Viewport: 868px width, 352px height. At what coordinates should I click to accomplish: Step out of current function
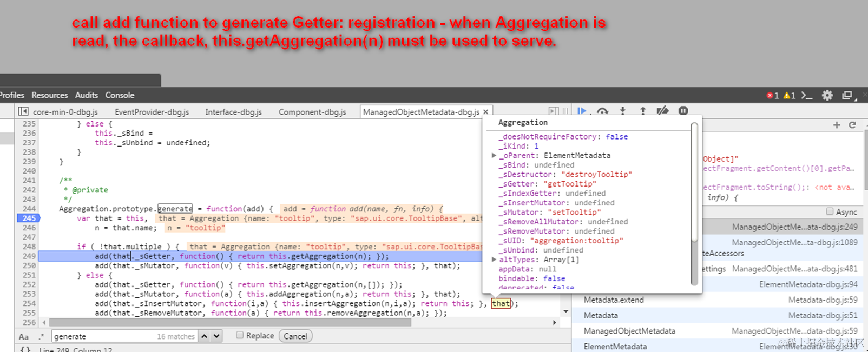642,111
